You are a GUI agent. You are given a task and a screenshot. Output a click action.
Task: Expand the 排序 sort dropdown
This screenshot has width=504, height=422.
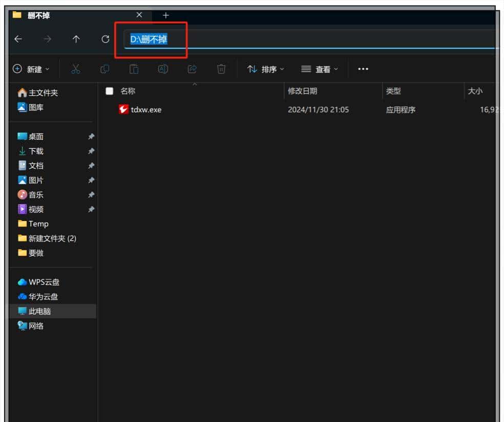266,69
